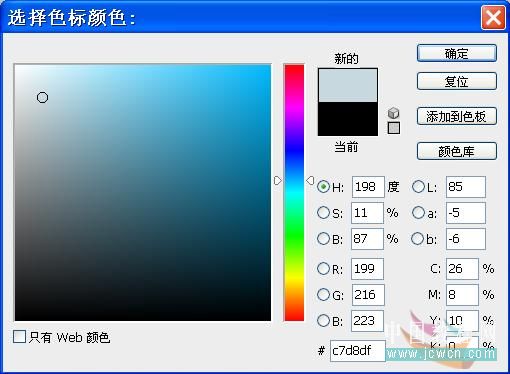Screen dimensions: 510x374
Task: Click the new color preview swatch
Action: (x=348, y=85)
